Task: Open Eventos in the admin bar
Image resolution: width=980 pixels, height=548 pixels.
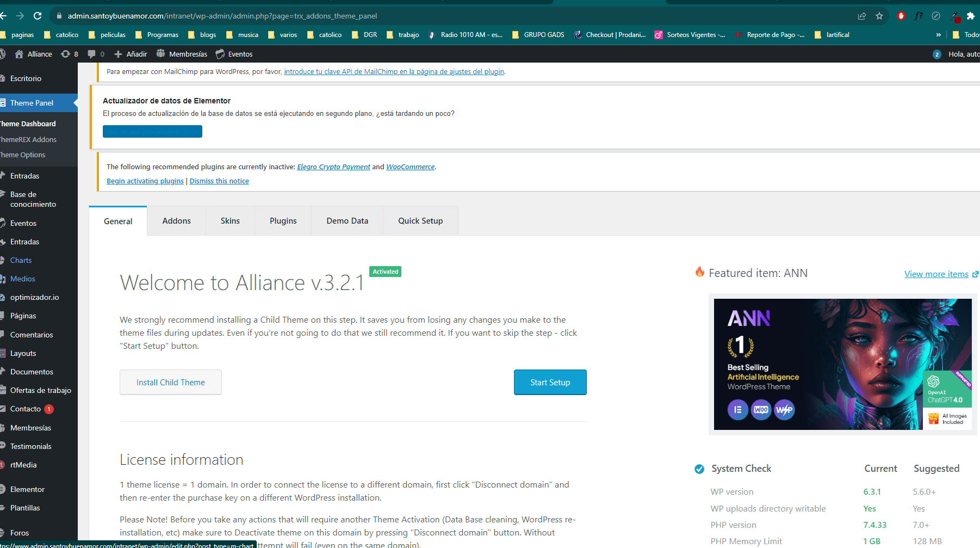Action: pyautogui.click(x=234, y=54)
